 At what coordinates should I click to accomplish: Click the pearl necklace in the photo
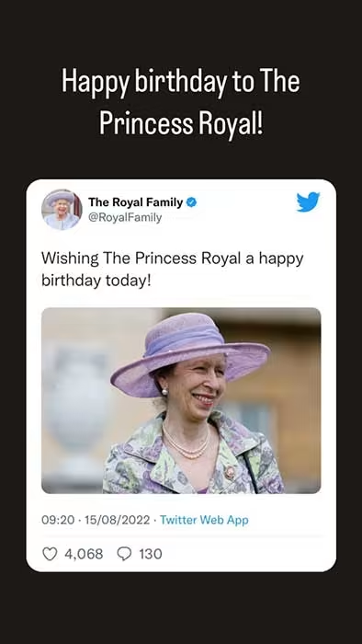(x=187, y=442)
